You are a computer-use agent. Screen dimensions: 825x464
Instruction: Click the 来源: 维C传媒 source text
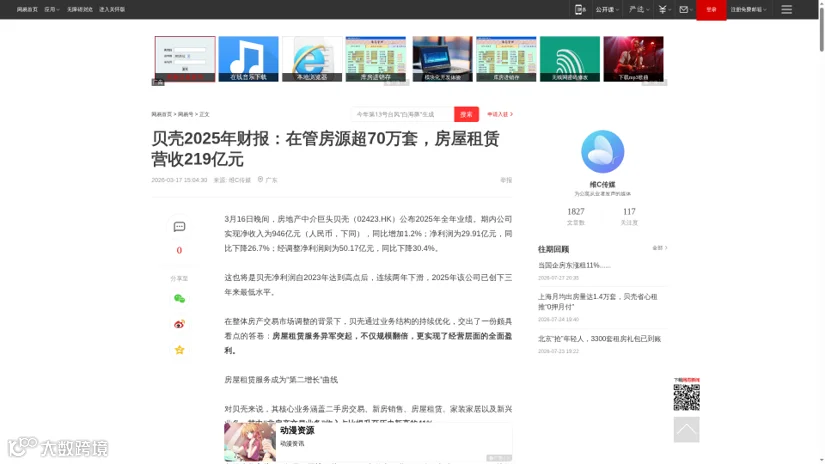[x=232, y=180]
